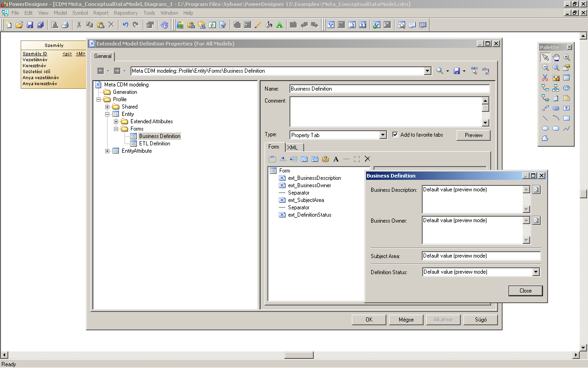Choose the Polyline tool in Palette
The width and height of the screenshot is (588, 368).
[x=566, y=128]
